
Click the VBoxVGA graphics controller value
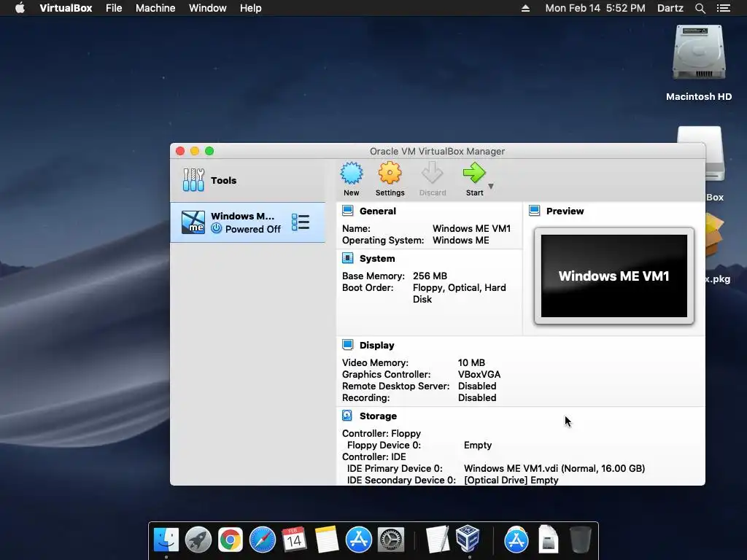coord(479,375)
